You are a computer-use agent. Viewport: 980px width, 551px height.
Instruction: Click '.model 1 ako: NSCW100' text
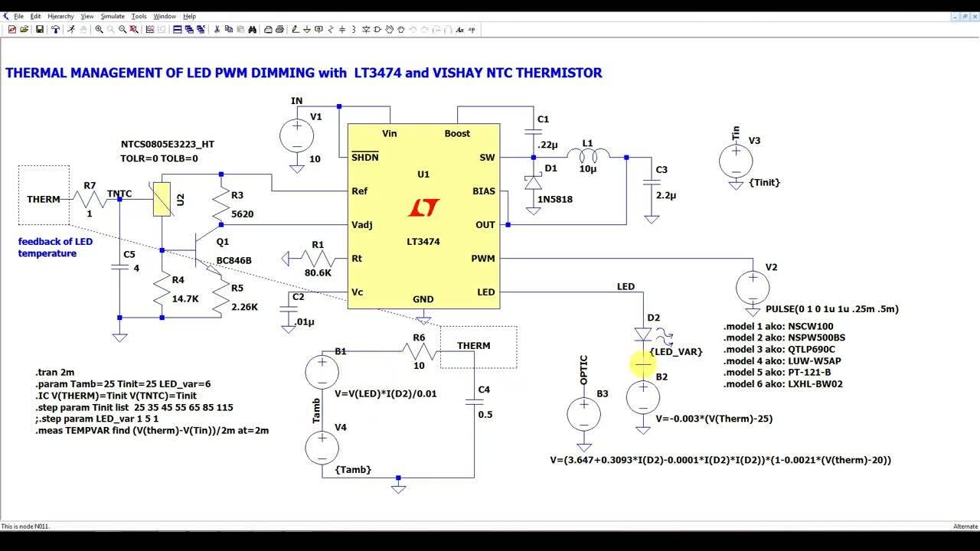click(779, 326)
